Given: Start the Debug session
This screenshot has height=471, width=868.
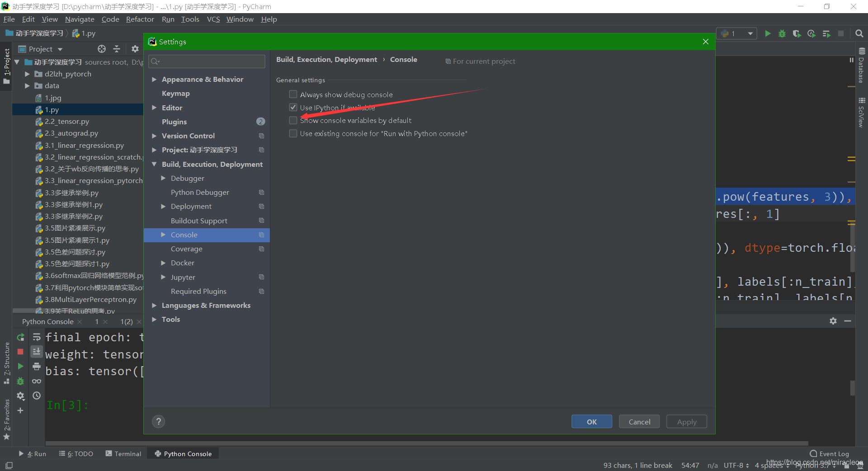Looking at the screenshot, I should click(782, 33).
